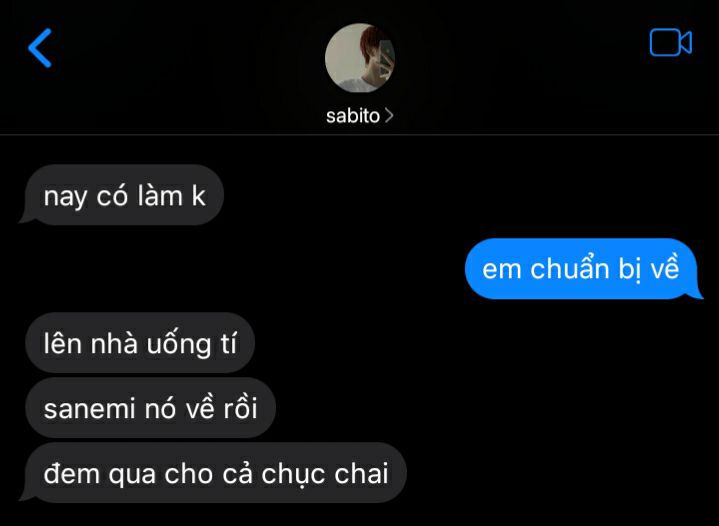The width and height of the screenshot is (719, 526).
Task: Select the message 'nay có làm k'
Action: [x=124, y=195]
